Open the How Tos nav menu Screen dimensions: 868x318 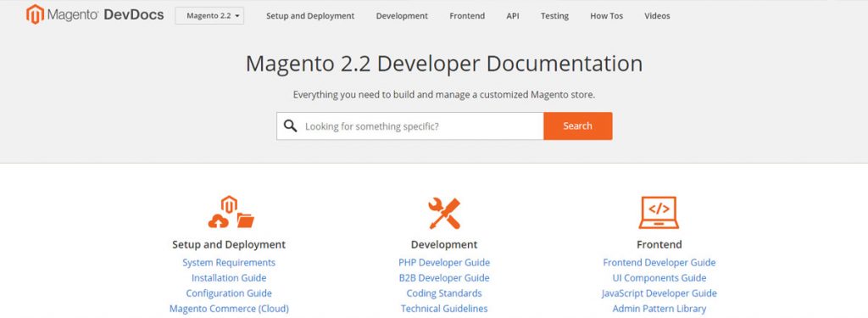coord(607,16)
